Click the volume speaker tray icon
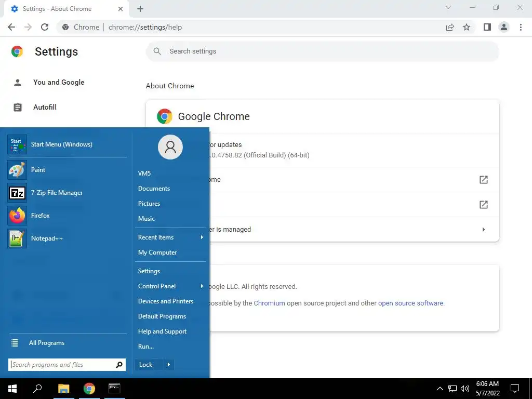This screenshot has width=532, height=399. (465, 389)
